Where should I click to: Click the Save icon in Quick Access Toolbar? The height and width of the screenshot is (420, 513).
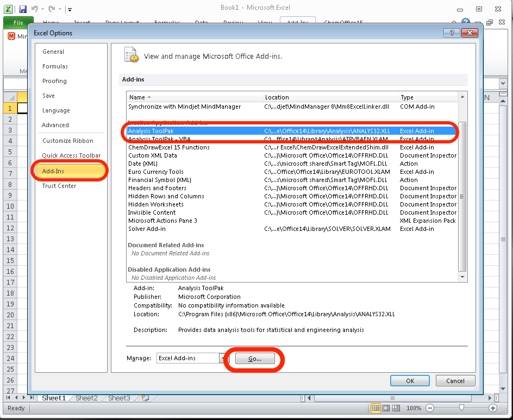point(22,9)
